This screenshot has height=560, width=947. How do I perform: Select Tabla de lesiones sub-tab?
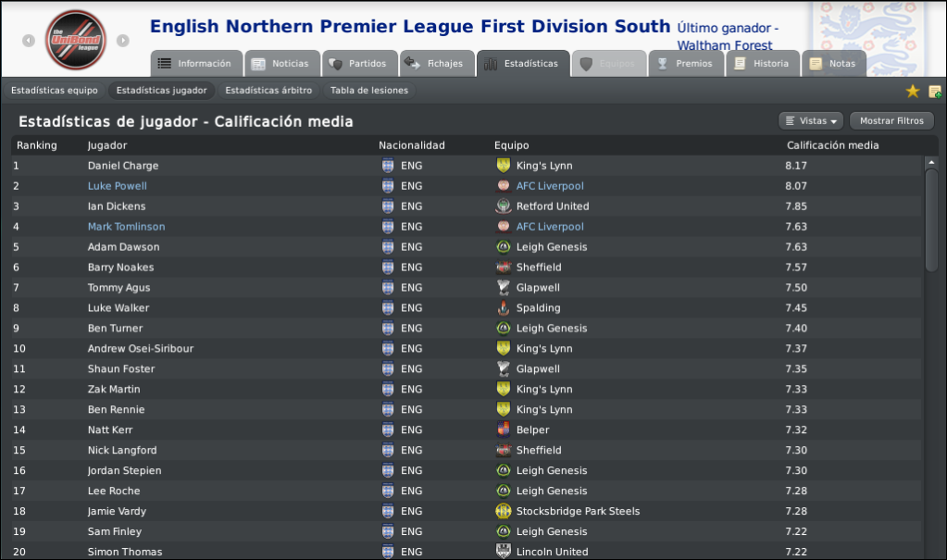(369, 91)
